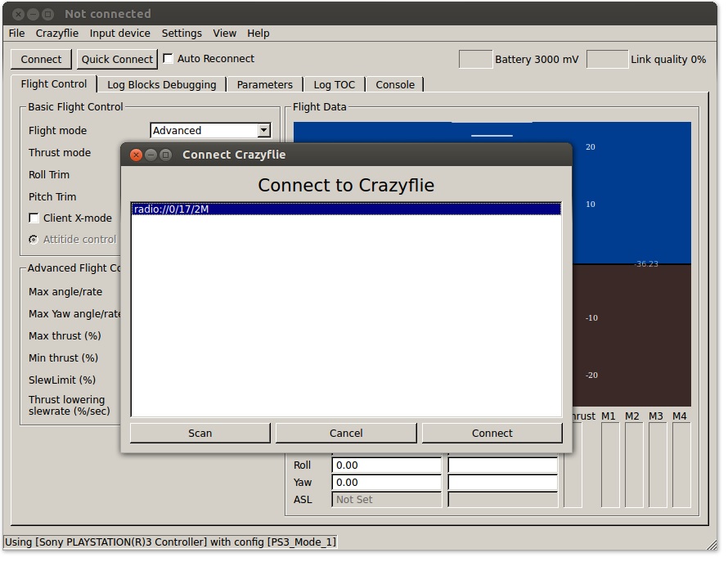The height and width of the screenshot is (562, 728).
Task: Open the Input device menu
Action: point(119,34)
